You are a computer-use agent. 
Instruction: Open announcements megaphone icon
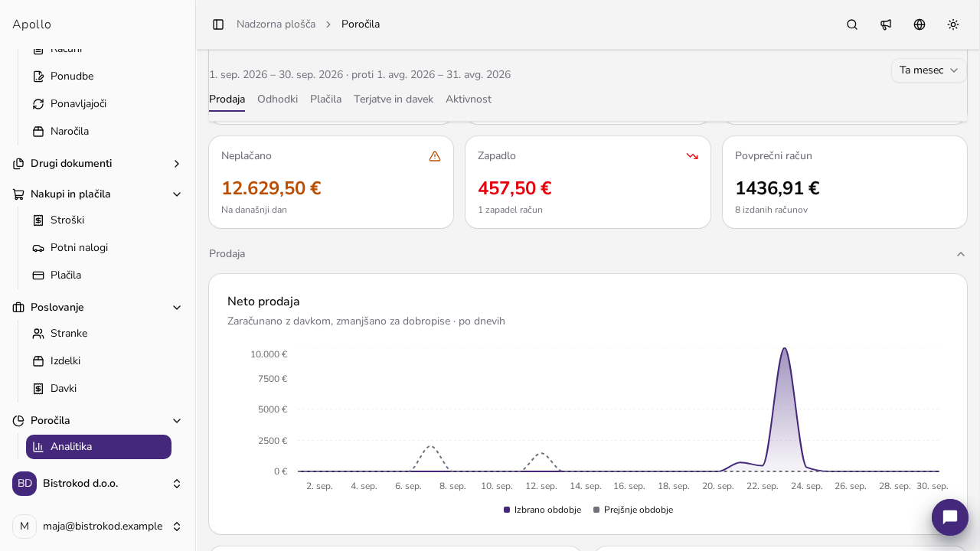click(x=886, y=24)
